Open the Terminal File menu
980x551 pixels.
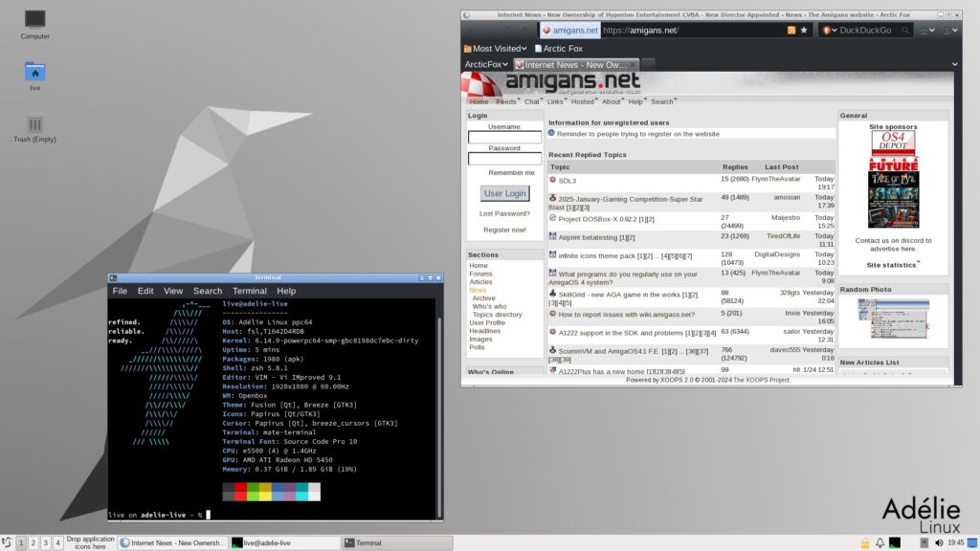coord(120,291)
